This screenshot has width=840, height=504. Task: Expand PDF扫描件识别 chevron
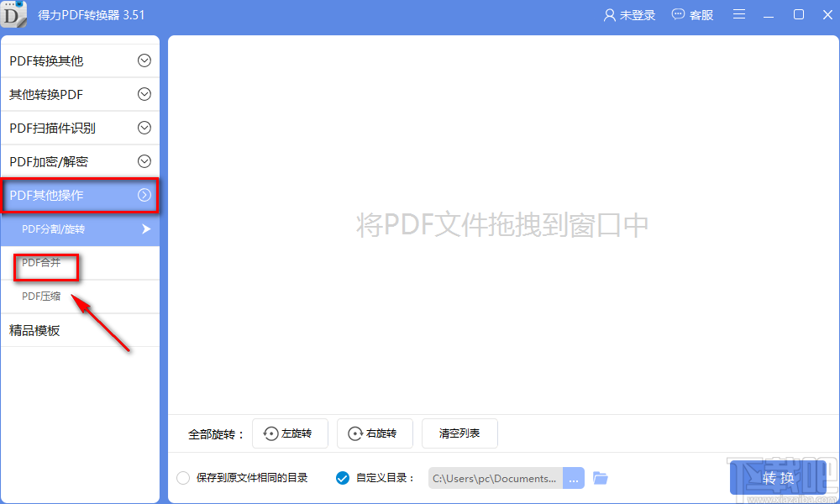144,128
